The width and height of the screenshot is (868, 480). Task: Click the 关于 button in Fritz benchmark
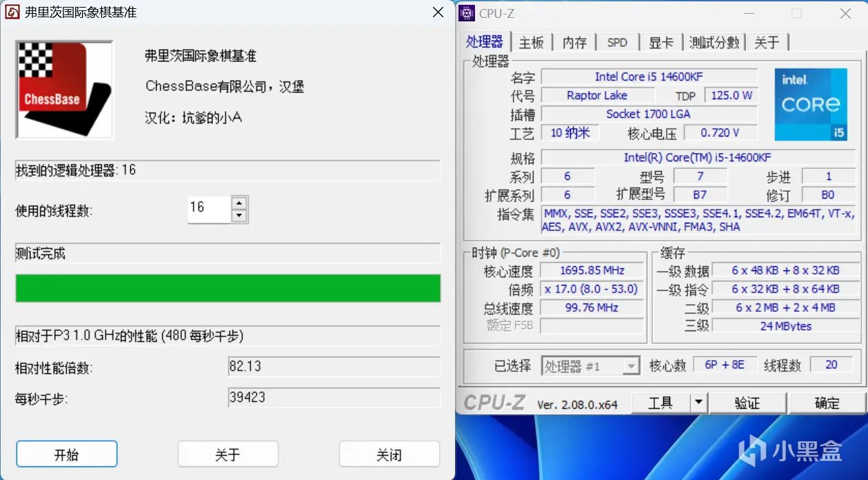pyautogui.click(x=228, y=454)
